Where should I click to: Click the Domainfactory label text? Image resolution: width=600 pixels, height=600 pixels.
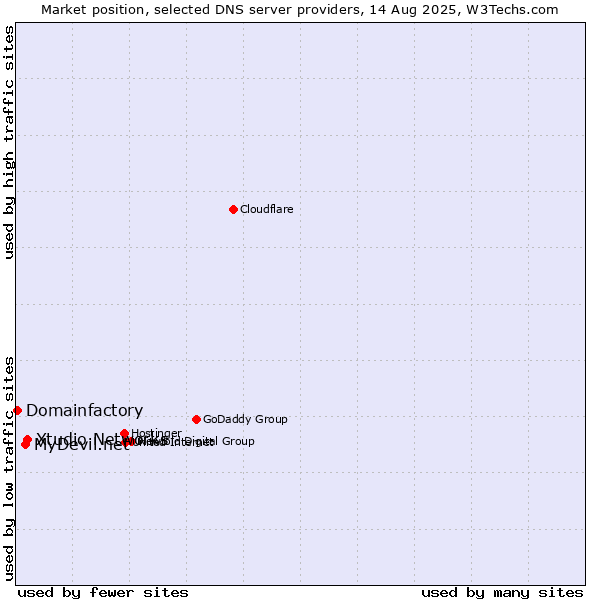(85, 410)
